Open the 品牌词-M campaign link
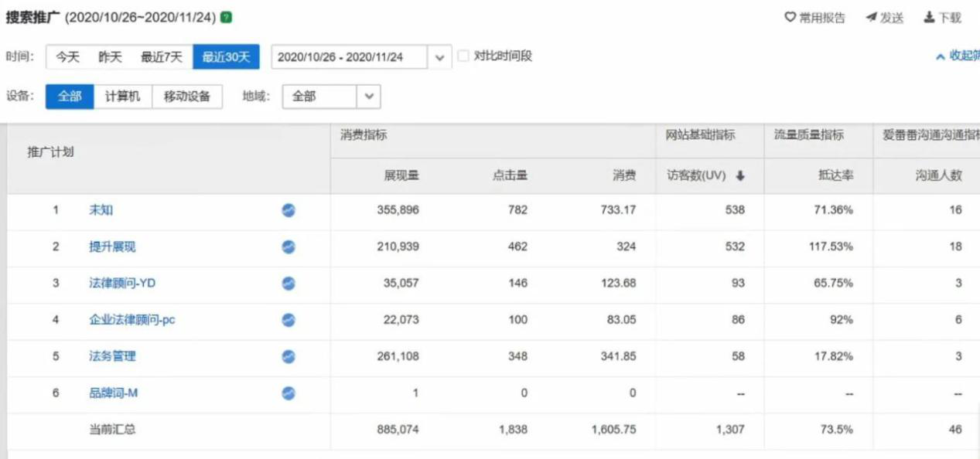This screenshot has width=980, height=459. (114, 393)
